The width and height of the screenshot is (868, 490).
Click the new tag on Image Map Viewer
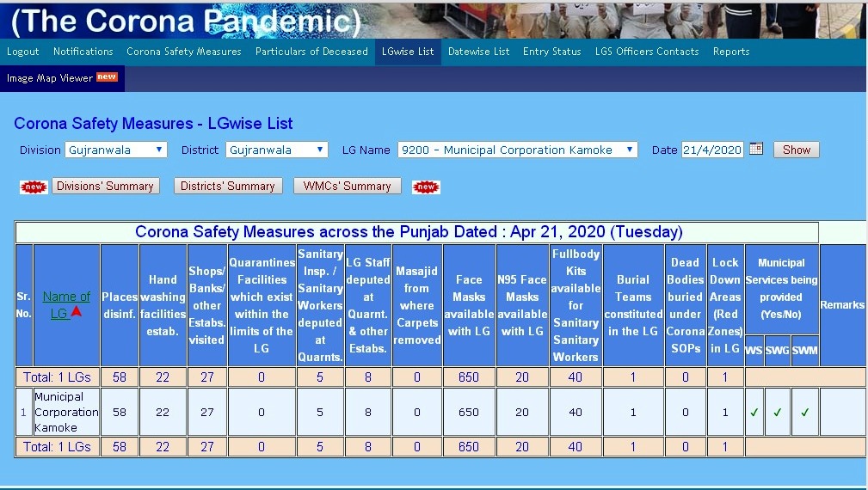[x=107, y=77]
